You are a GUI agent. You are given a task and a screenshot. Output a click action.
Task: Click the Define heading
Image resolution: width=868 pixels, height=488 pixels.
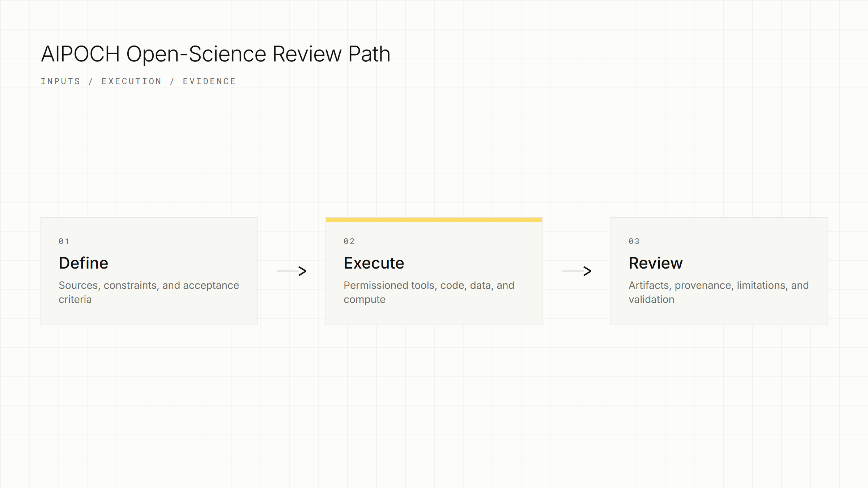[x=84, y=263]
